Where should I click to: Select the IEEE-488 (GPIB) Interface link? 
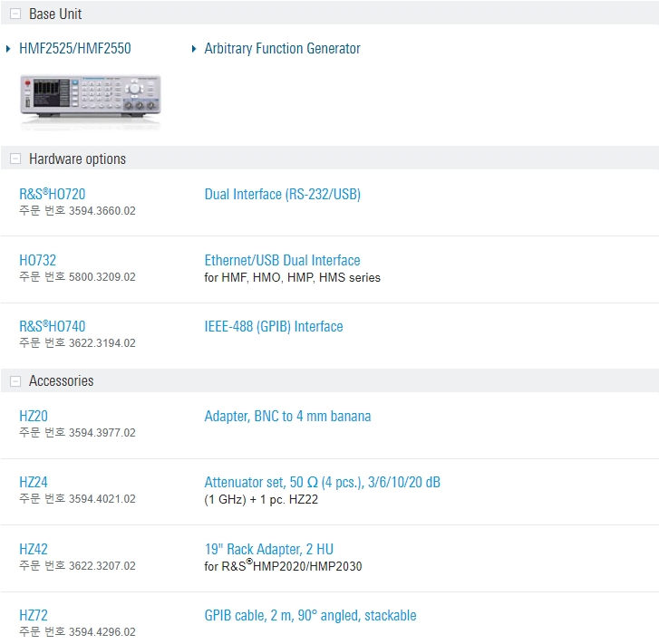pos(274,326)
